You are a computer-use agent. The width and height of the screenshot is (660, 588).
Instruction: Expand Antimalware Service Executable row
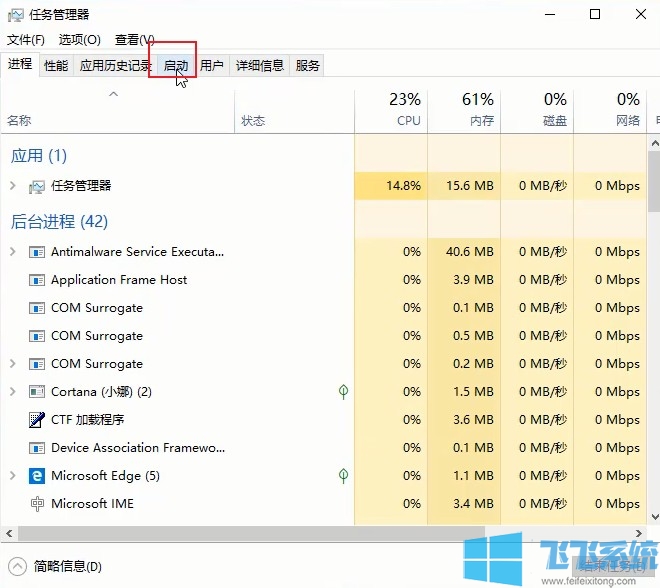click(13, 252)
